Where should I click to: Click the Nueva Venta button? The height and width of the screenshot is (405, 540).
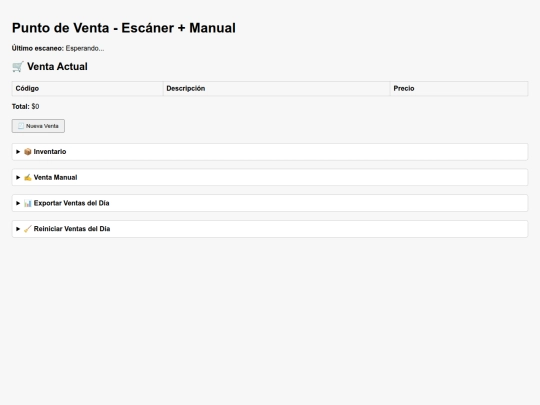coord(38,126)
